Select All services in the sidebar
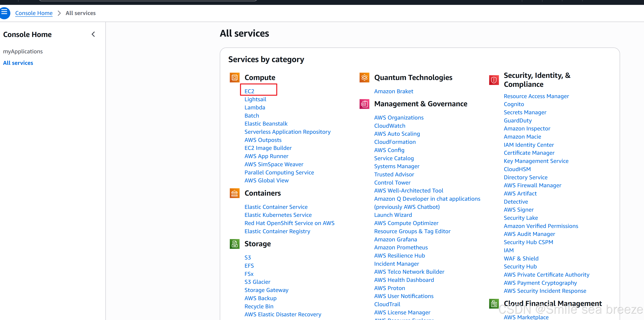The height and width of the screenshot is (320, 644). tap(18, 63)
